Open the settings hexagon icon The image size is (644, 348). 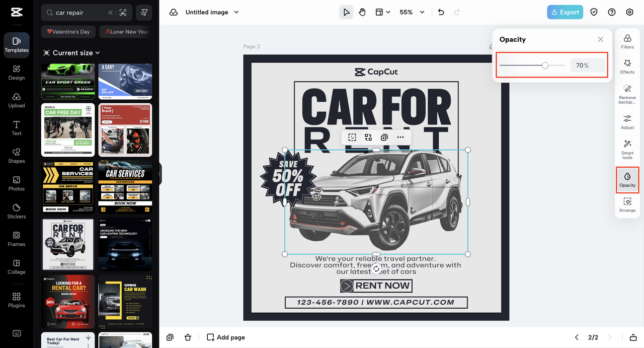pyautogui.click(x=629, y=12)
